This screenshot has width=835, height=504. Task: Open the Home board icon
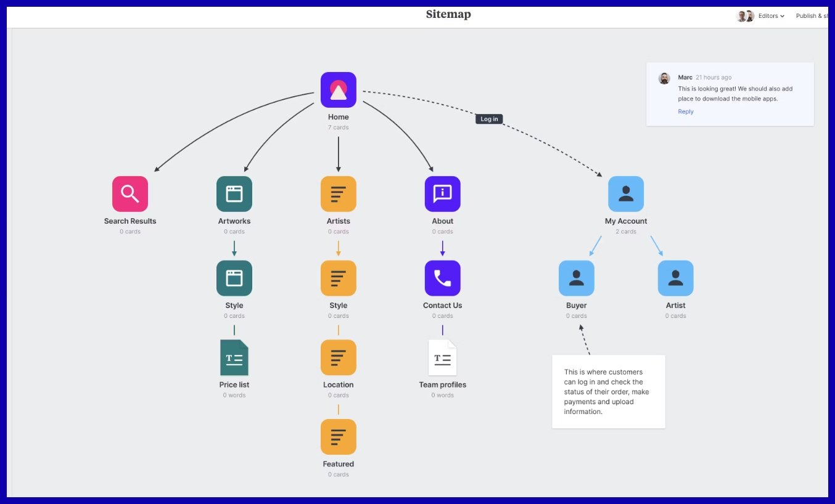point(338,90)
